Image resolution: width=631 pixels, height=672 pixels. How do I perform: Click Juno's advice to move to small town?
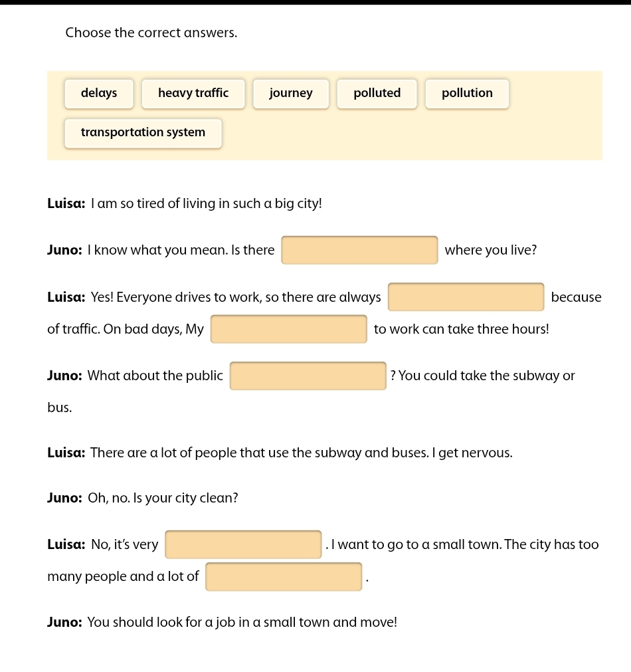242,623
